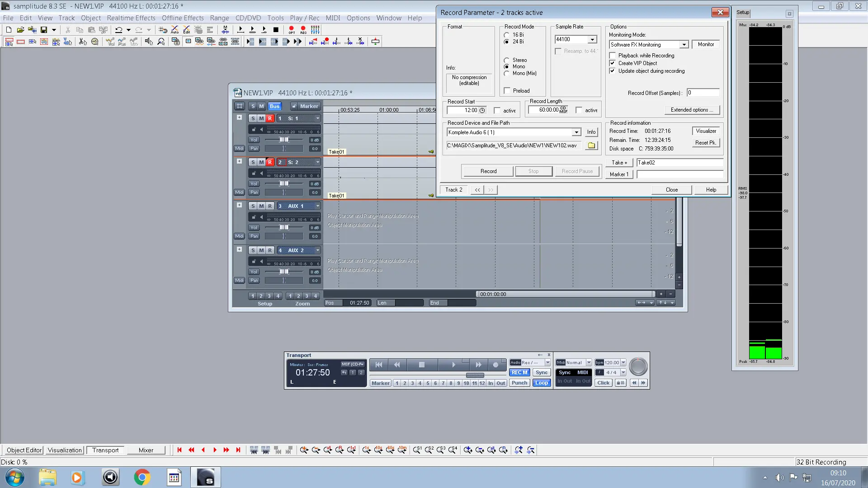Select the 16 Bit record mode
This screenshot has height=488, width=868.
point(507,35)
